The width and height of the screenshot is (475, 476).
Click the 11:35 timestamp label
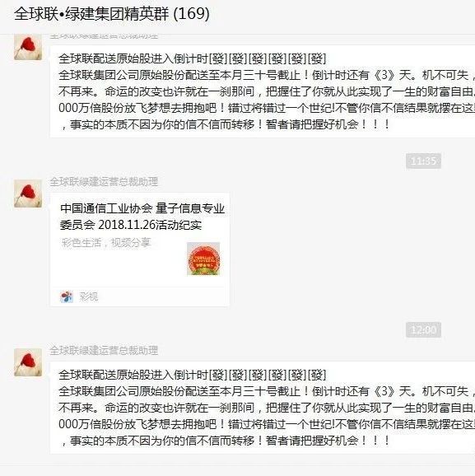[x=423, y=161]
